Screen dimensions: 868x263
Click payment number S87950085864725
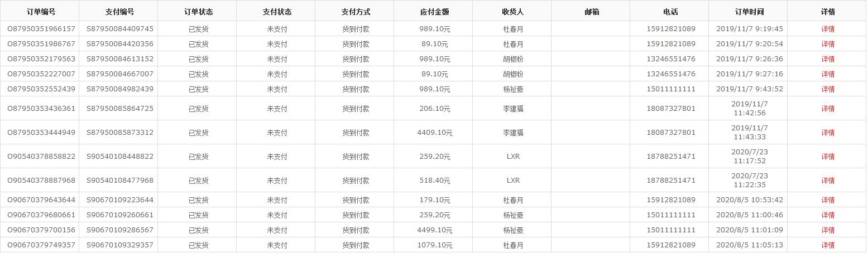pos(119,109)
